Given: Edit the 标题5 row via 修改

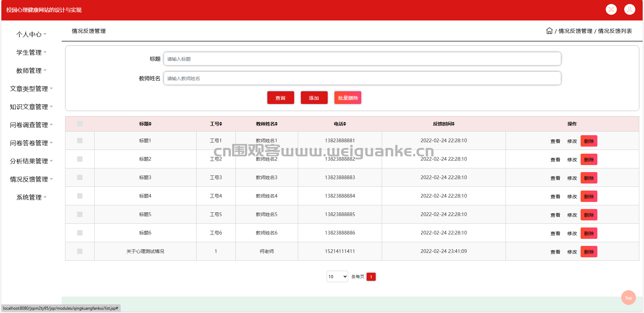Looking at the screenshot, I should click(x=572, y=215).
